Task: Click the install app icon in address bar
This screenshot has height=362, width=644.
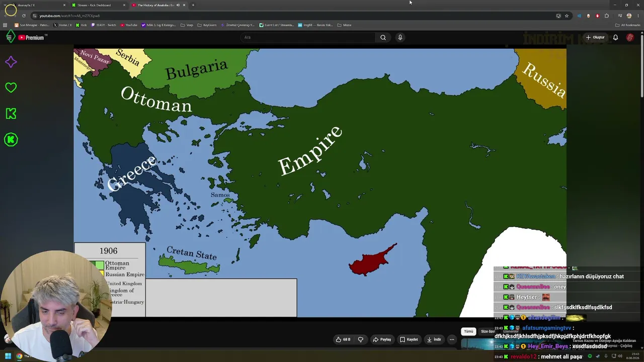Action: click(x=558, y=16)
